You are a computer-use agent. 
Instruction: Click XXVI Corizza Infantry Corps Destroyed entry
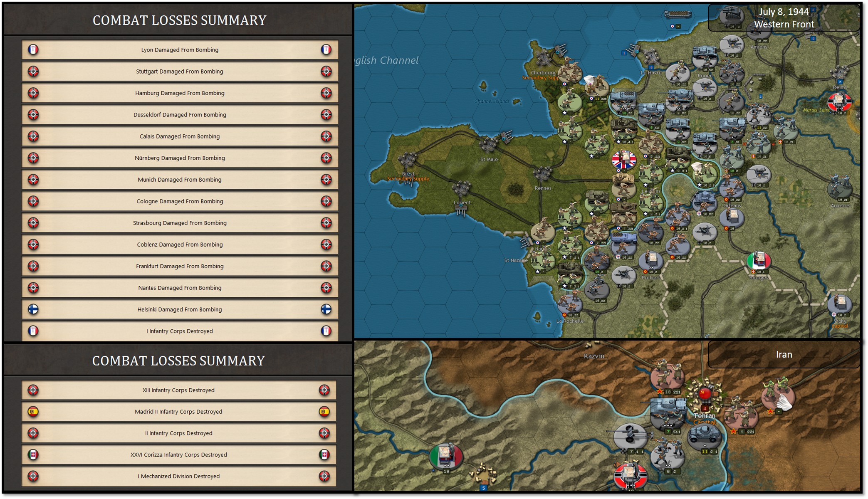click(x=179, y=455)
